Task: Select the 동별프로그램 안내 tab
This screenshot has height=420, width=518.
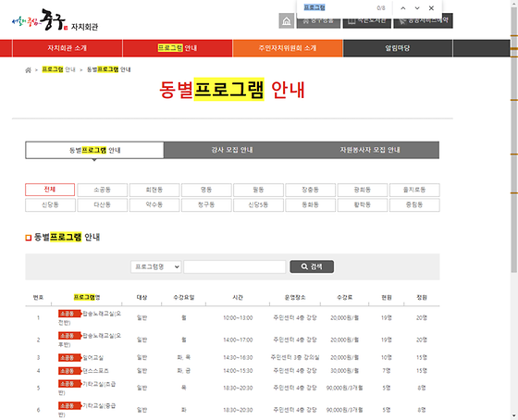Action: (x=94, y=151)
